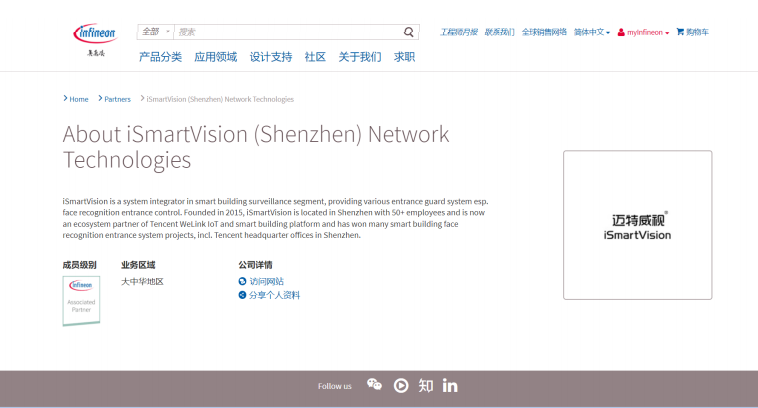The height and width of the screenshot is (408, 758).
Task: Open the 简体中文 language dropdown
Action: point(591,32)
